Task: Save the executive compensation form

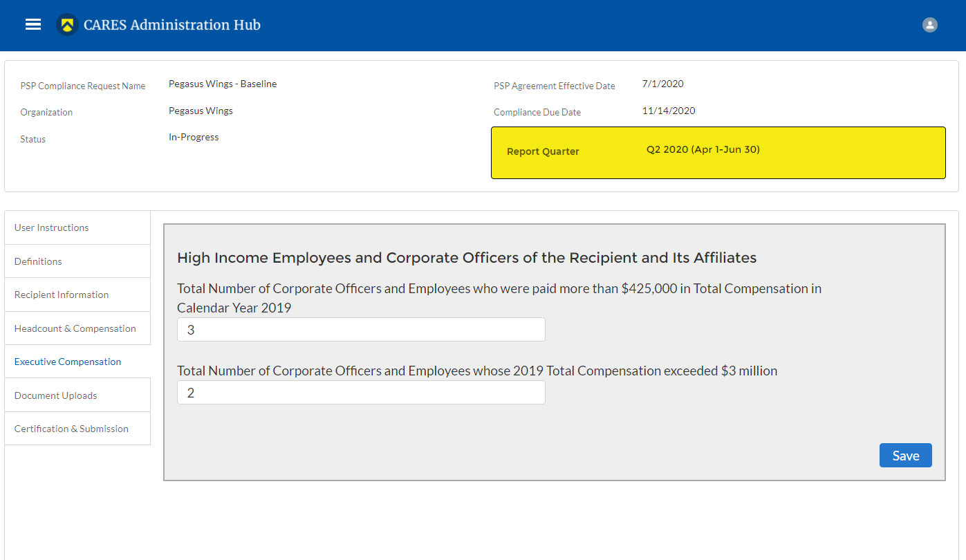Action: (905, 455)
